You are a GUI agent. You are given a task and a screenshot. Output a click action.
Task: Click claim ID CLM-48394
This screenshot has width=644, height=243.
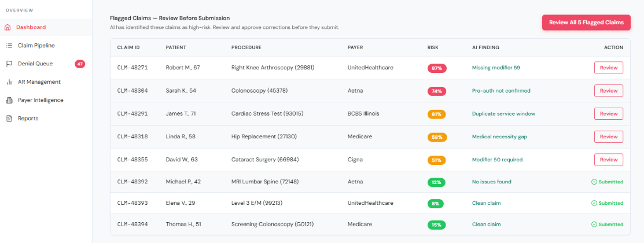click(133, 224)
